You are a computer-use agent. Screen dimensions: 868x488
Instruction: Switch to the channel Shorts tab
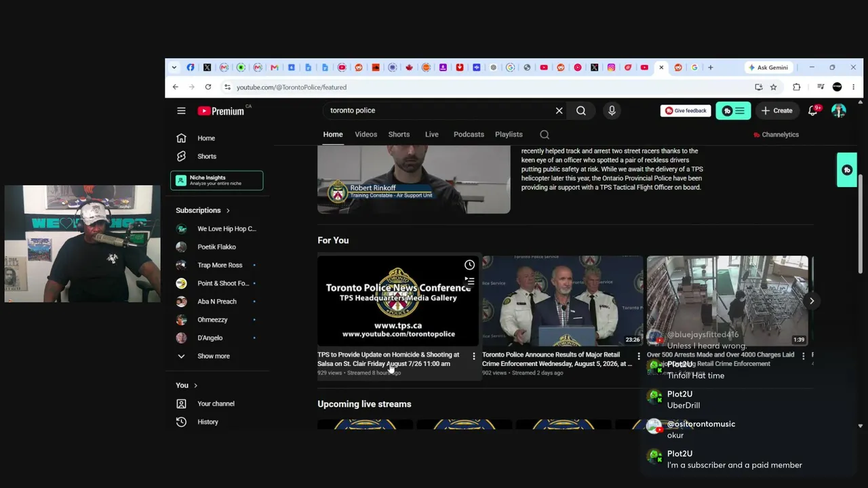point(399,134)
